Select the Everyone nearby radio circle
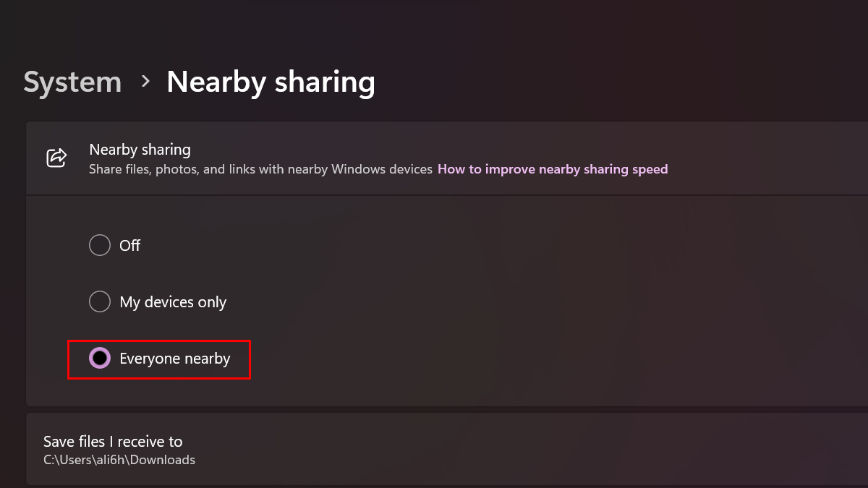Screen dimensions: 868x488 click(x=100, y=358)
